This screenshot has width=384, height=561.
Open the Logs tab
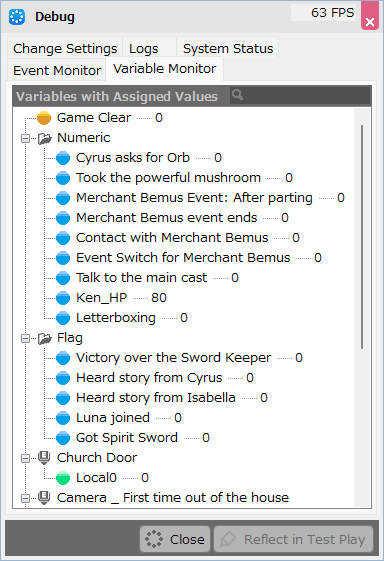point(144,48)
